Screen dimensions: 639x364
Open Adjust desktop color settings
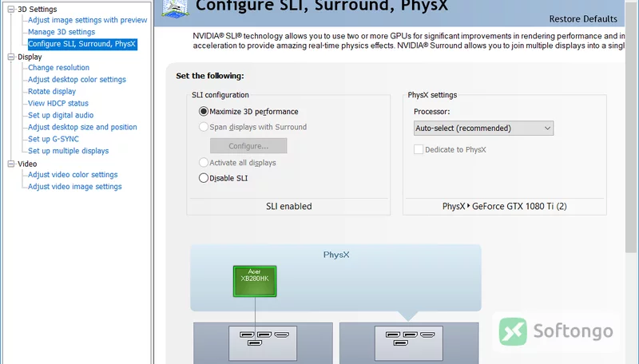tap(77, 79)
